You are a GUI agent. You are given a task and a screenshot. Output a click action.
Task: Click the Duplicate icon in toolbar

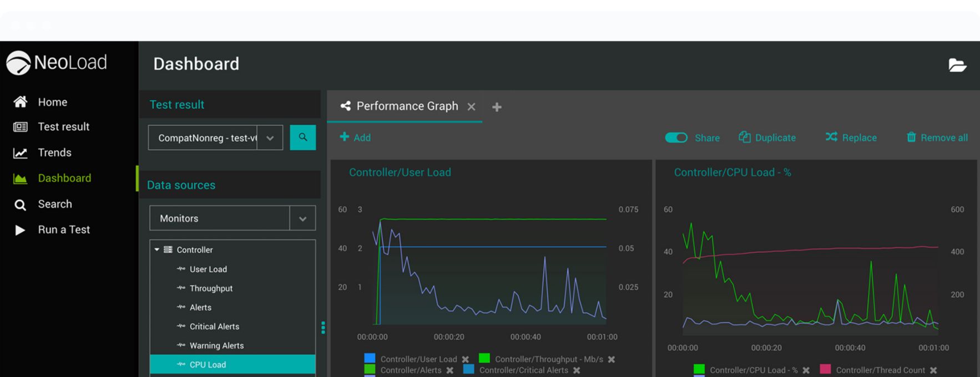click(x=744, y=137)
